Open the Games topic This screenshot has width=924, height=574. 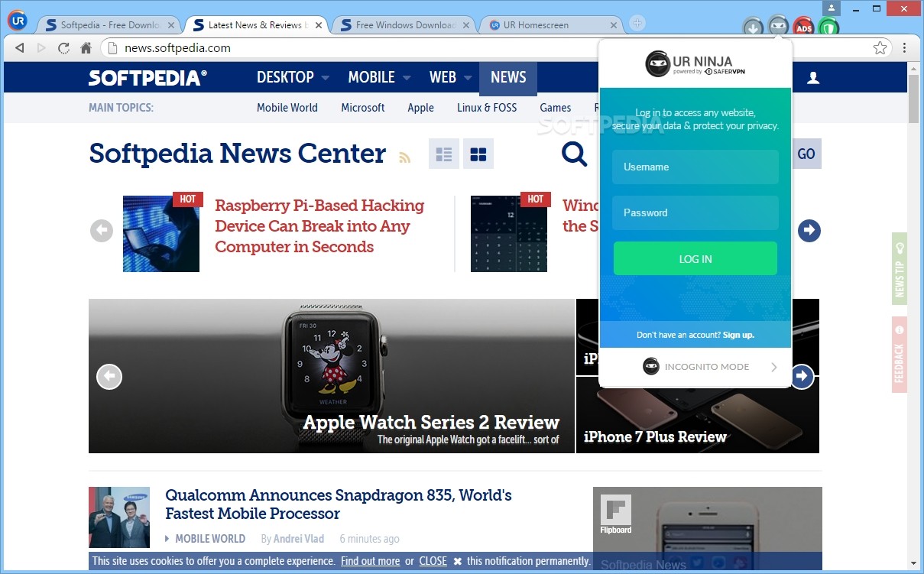point(556,108)
